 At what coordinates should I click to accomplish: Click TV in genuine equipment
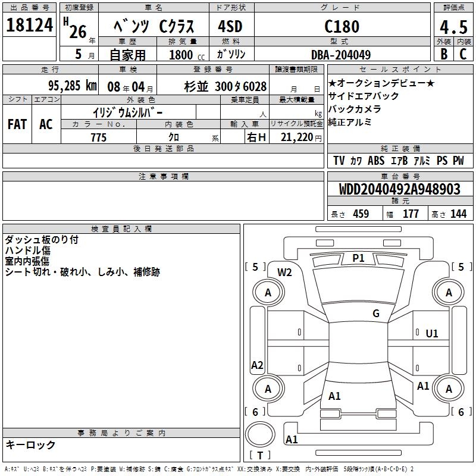[339, 161]
